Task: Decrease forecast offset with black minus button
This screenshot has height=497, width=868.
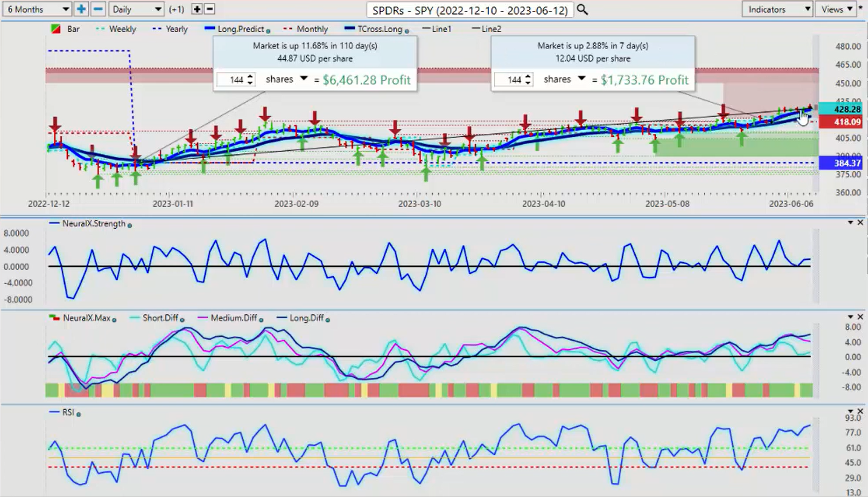Action: tap(209, 9)
